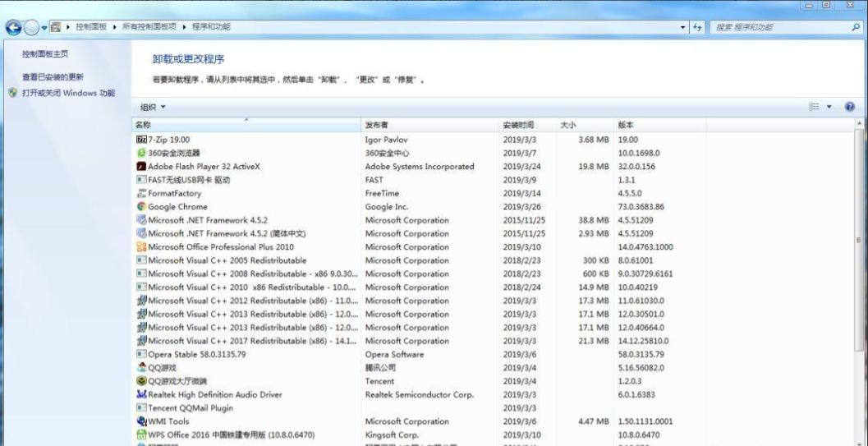Select the Adobe Flash Player icon
Viewport: 868px width, 446px height.
point(141,167)
